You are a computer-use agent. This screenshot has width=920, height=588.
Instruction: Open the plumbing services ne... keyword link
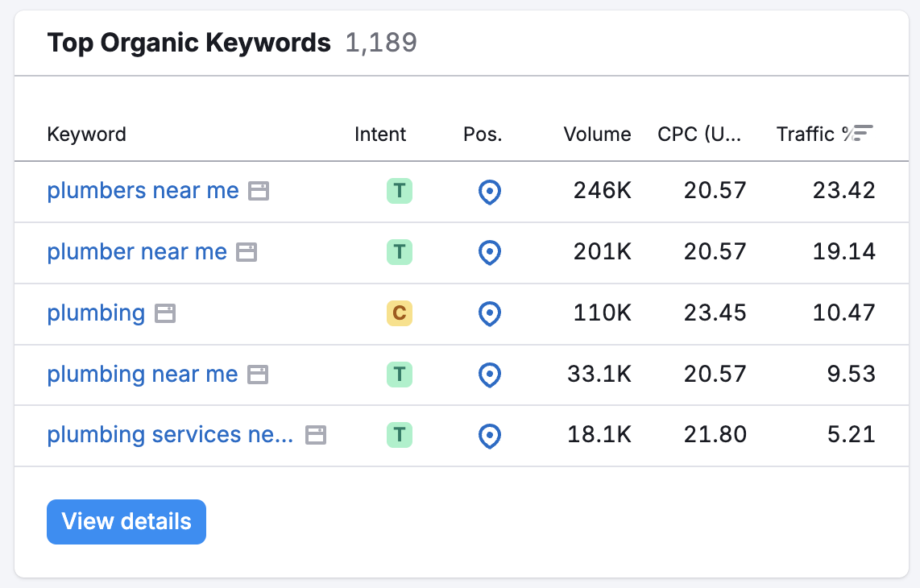[170, 435]
